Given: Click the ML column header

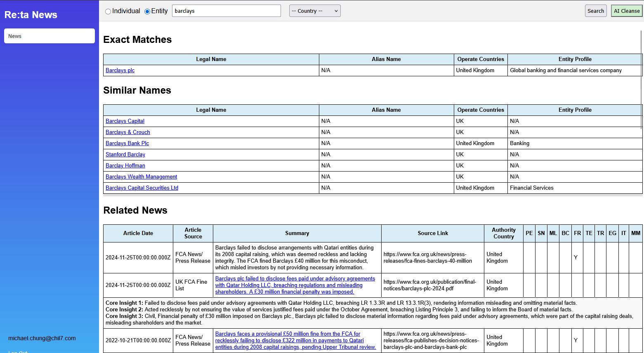Looking at the screenshot, I should pos(553,233).
